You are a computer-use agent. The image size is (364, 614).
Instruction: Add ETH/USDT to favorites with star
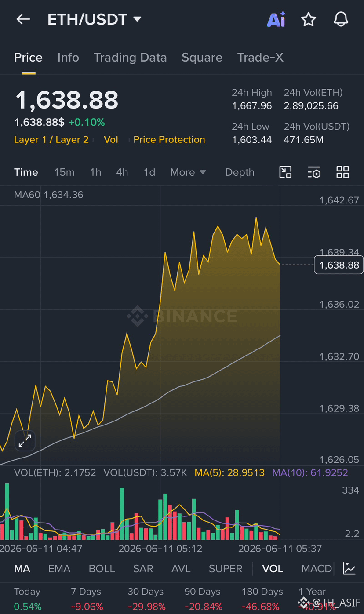[x=308, y=19]
